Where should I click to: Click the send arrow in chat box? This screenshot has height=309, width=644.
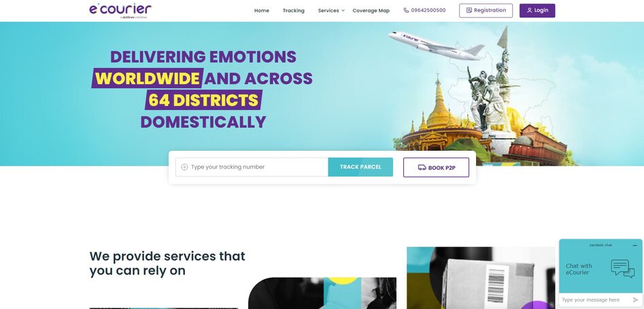pos(636,300)
